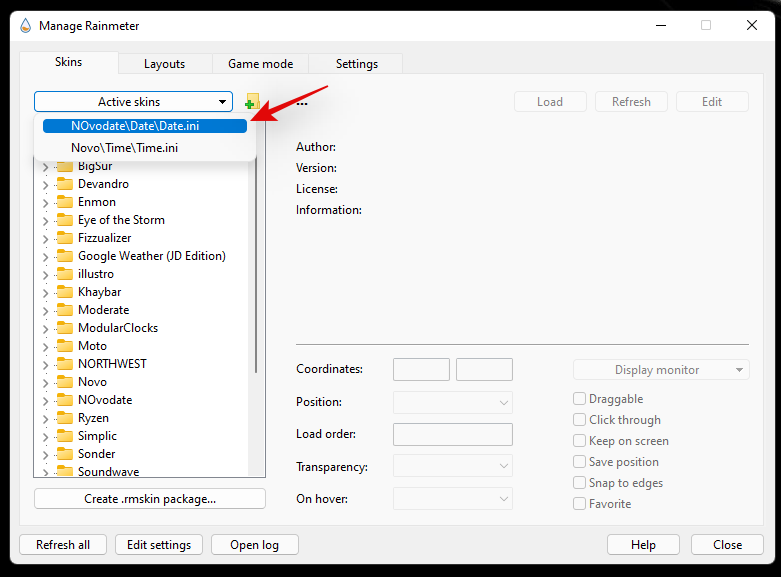Open the Game mode tab
This screenshot has width=781, height=577.
tap(260, 64)
